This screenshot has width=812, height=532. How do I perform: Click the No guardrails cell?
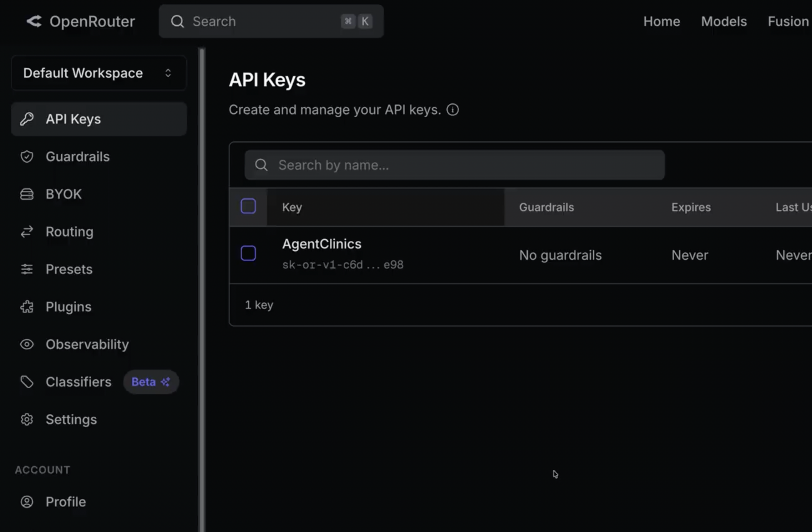560,255
